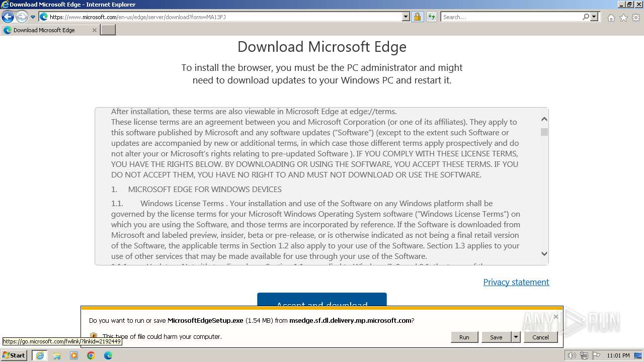
Task: Open a new blank tab
Action: (108, 30)
